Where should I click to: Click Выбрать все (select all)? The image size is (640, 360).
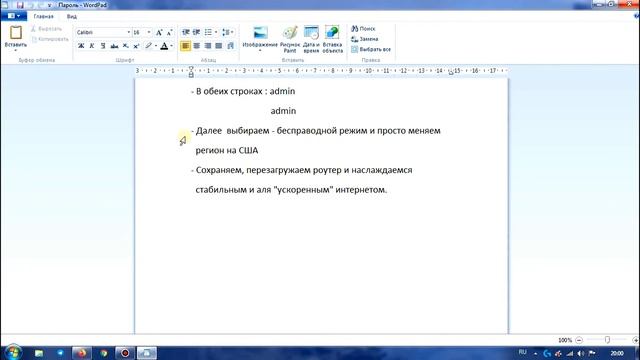(371, 49)
